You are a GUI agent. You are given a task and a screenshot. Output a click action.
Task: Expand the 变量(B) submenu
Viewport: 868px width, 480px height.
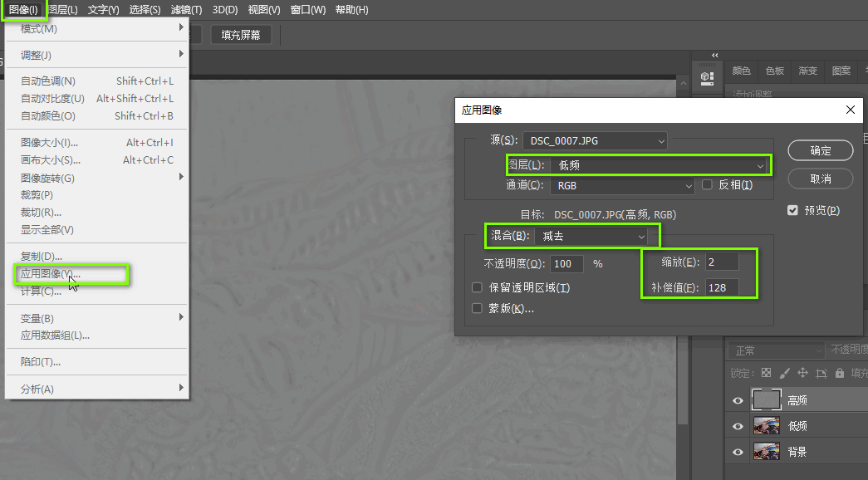click(x=97, y=318)
